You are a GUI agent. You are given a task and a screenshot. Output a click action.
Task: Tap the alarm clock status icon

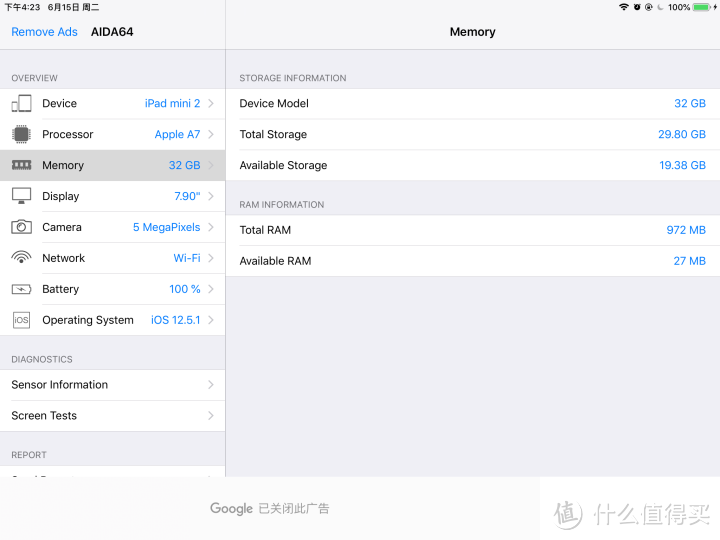click(637, 7)
